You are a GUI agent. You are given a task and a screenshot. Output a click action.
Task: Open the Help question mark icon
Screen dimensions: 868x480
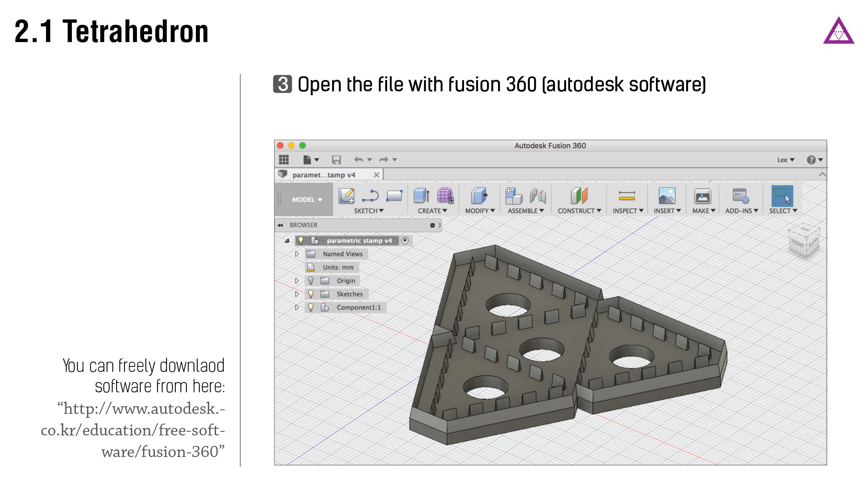click(x=811, y=160)
